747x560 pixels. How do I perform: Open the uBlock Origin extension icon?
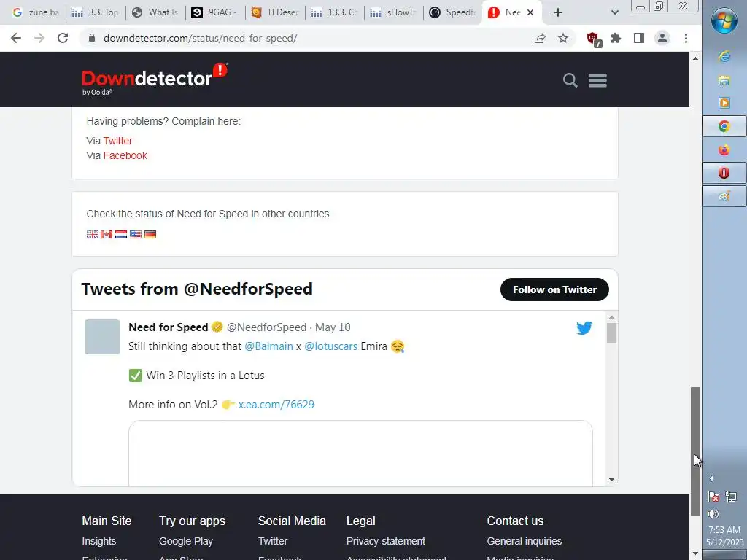(594, 39)
